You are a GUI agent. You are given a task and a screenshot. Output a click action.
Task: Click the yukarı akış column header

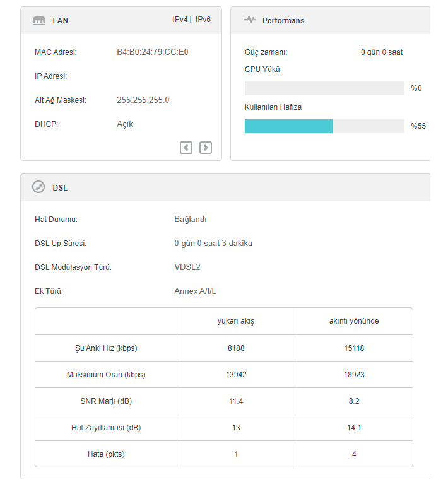click(x=236, y=321)
